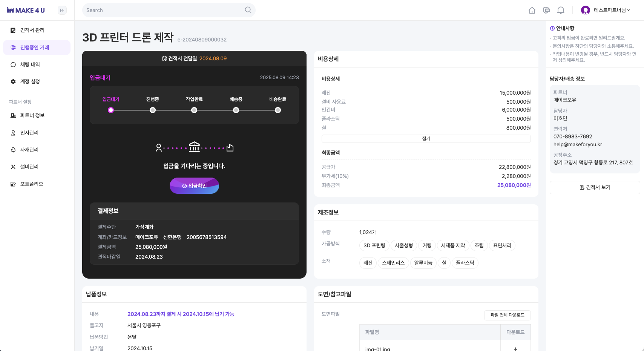Click the home icon in the top bar
The width and height of the screenshot is (644, 351).
coord(532,10)
